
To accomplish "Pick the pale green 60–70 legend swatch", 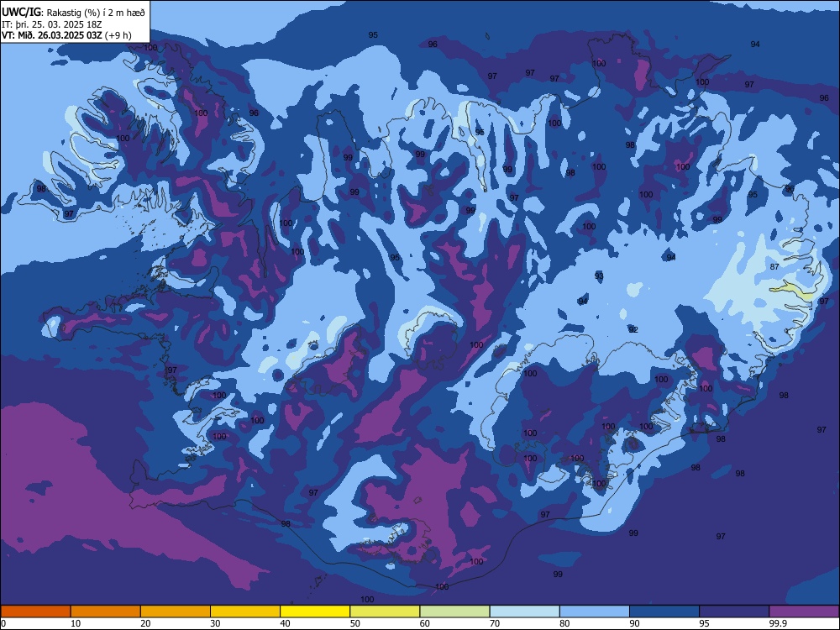I will click(454, 612).
